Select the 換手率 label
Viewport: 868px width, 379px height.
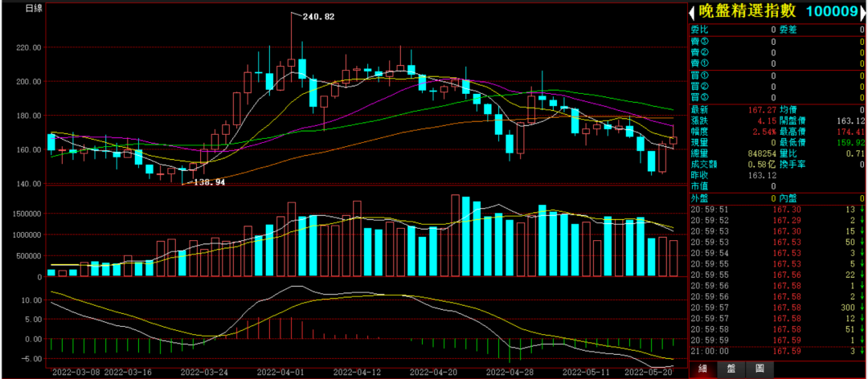[x=792, y=165]
